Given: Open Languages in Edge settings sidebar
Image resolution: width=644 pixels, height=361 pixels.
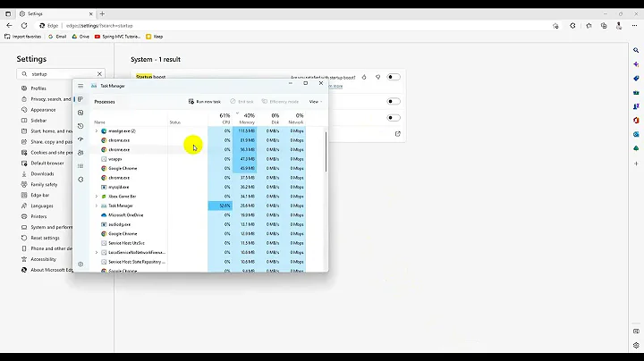Looking at the screenshot, I should click(42, 206).
